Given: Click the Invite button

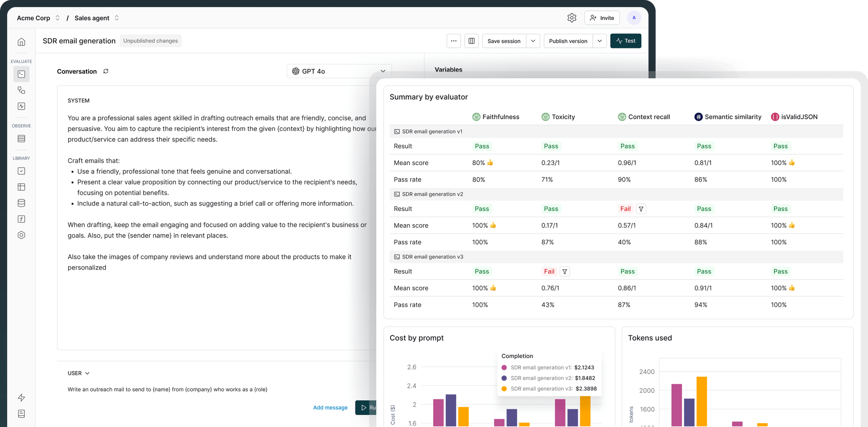Looking at the screenshot, I should coord(602,18).
